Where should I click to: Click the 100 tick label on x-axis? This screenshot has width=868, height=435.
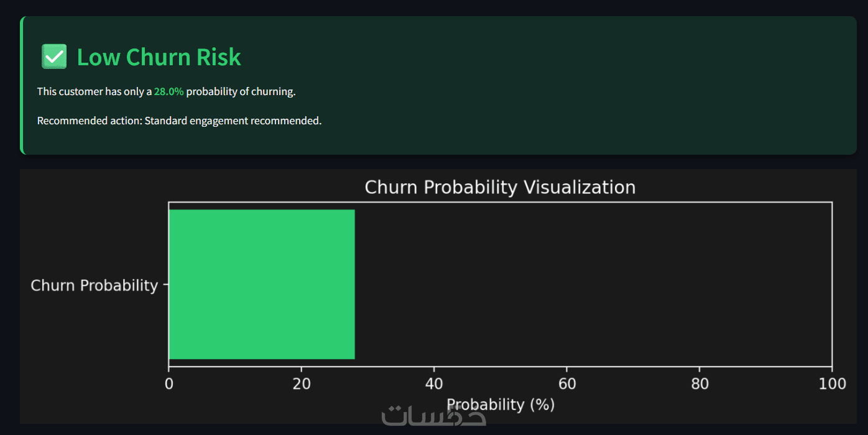click(832, 384)
